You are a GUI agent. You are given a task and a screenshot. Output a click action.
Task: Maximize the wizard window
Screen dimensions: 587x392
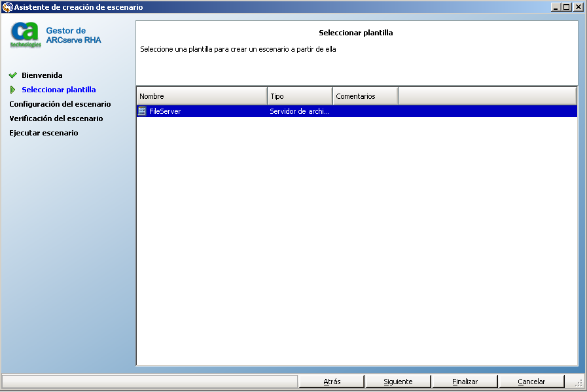(x=567, y=7)
